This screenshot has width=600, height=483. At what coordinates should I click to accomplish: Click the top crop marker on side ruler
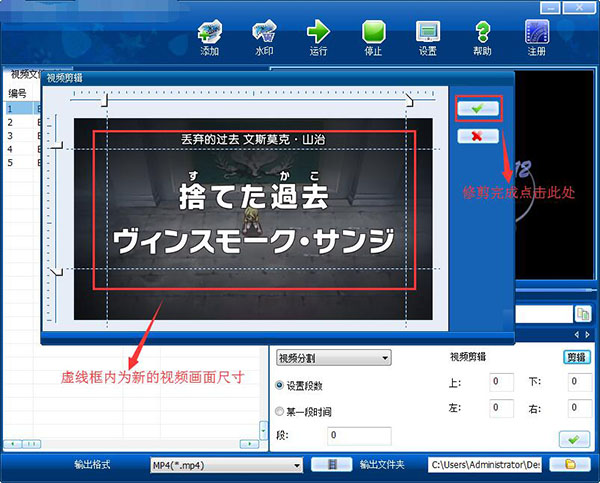57,145
